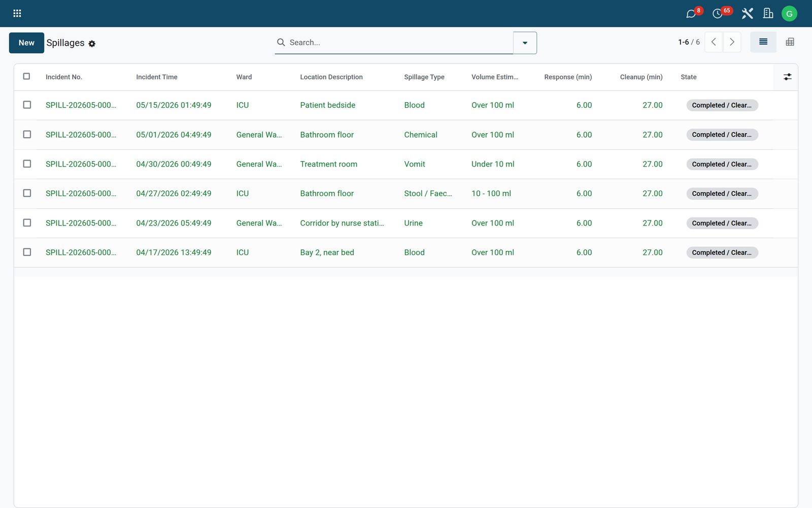Open the debug tools wrench icon
Screen dimensions: 812x508
(x=747, y=14)
